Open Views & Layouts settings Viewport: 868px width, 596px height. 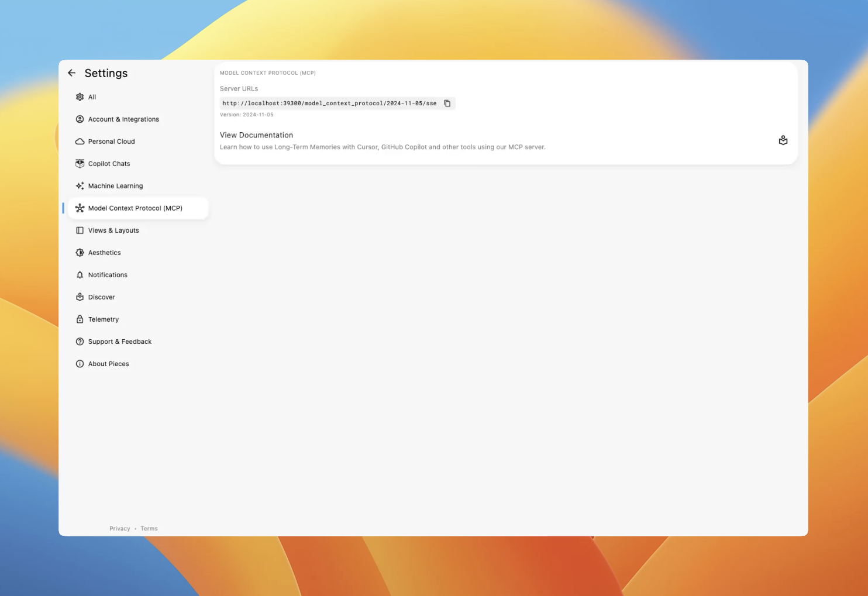pyautogui.click(x=138, y=230)
